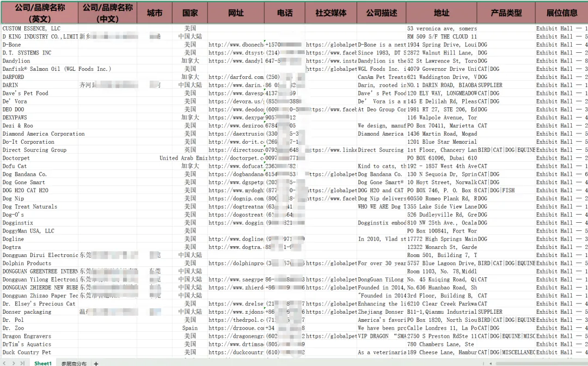
Task: Select the 社交媒体 column header
Action: (x=331, y=13)
